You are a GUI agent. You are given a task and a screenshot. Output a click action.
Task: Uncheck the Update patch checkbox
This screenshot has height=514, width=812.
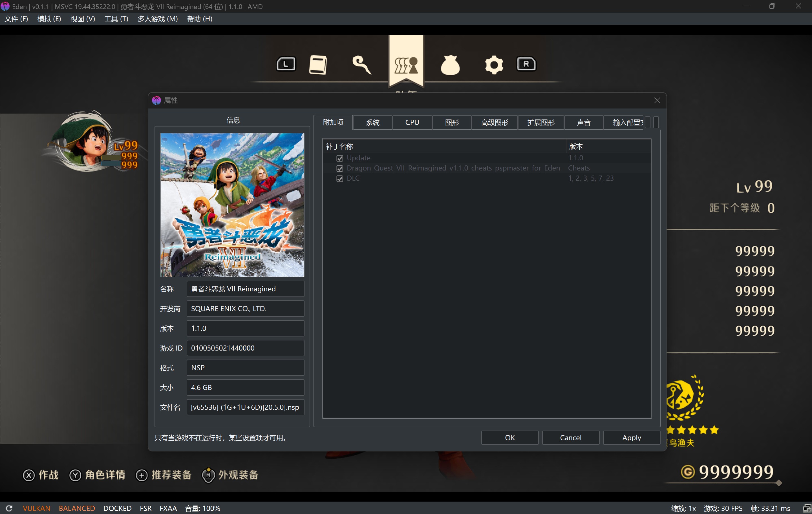click(x=339, y=158)
